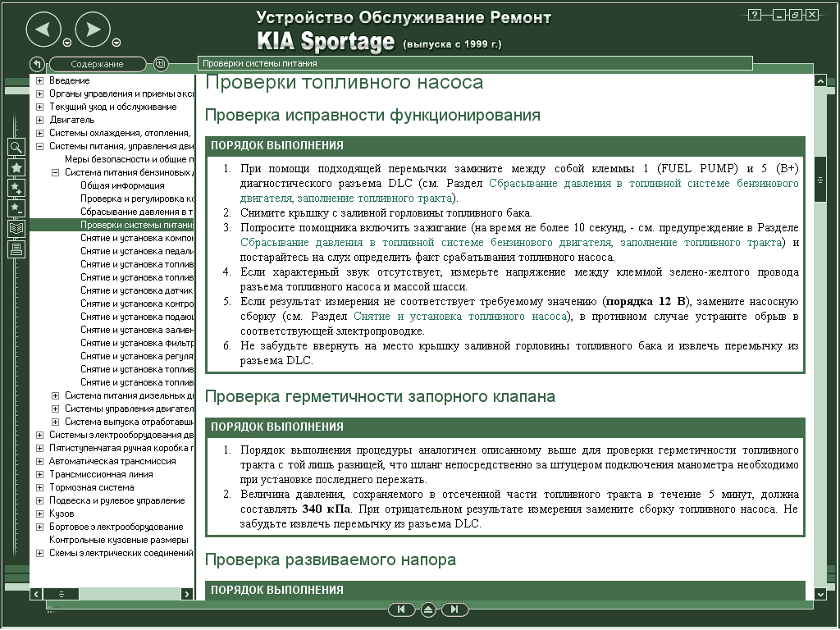Expand the Органы управления tree node

coord(39,94)
